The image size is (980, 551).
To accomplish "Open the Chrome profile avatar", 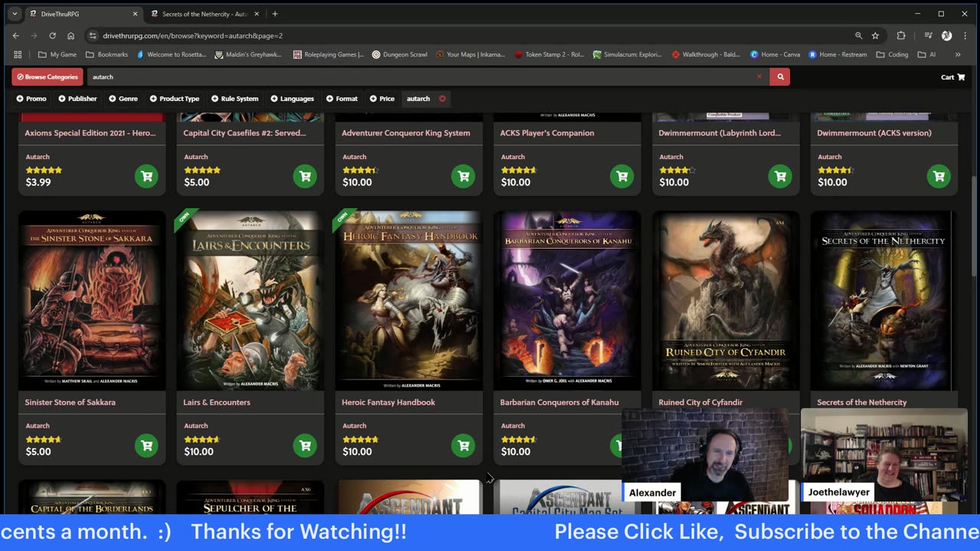I will click(x=946, y=35).
